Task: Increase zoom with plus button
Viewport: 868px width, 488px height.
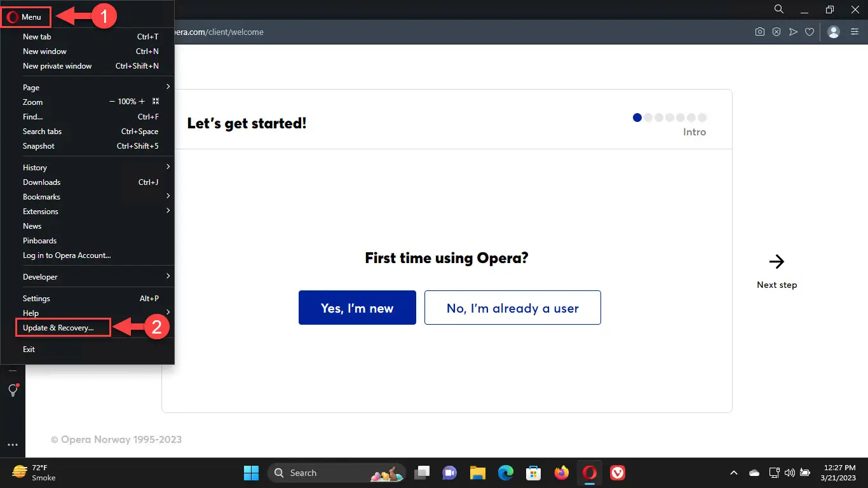Action: pyautogui.click(x=142, y=102)
